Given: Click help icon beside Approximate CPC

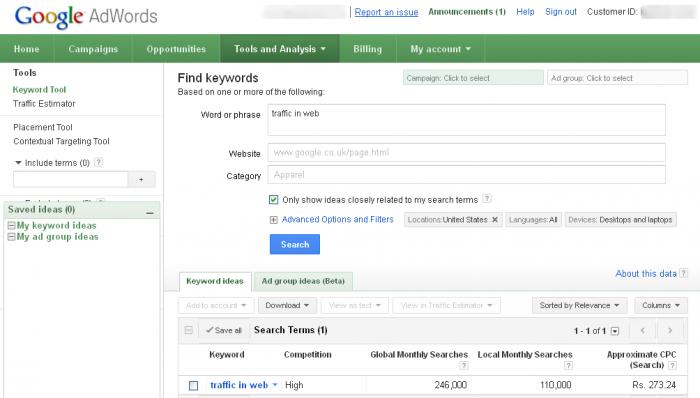Looking at the screenshot, I should [672, 365].
